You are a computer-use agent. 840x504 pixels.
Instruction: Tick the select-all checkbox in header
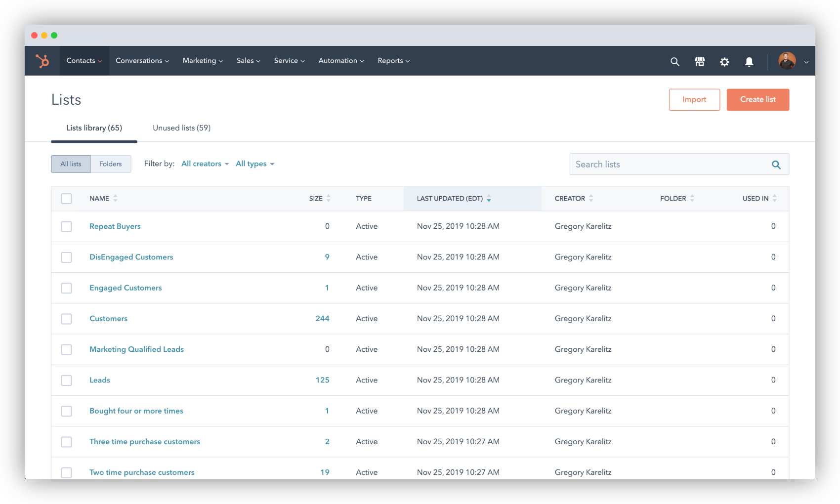coord(66,199)
